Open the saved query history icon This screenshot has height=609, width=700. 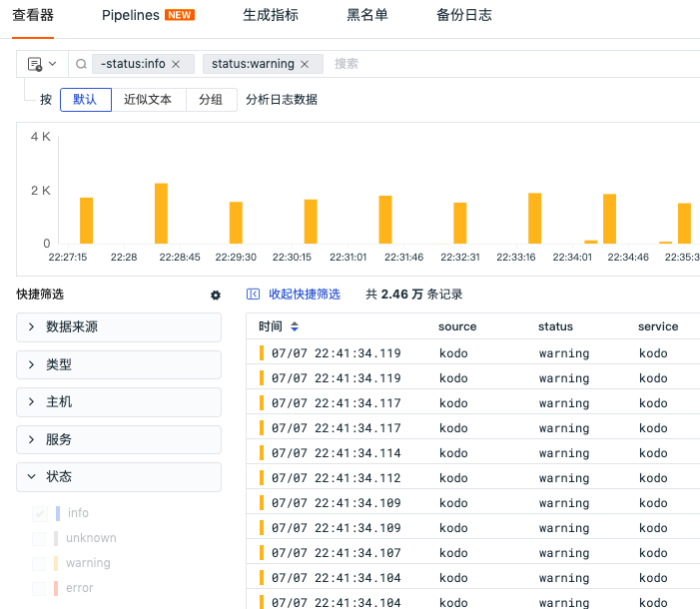35,64
